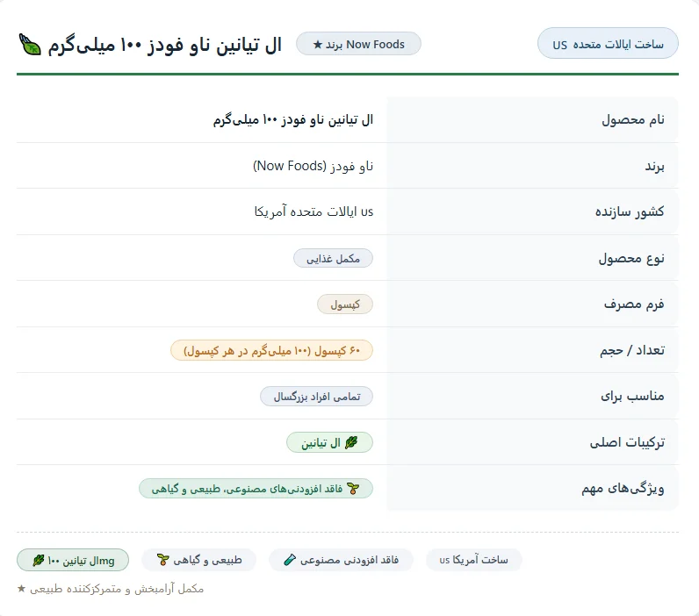Click the ال تیانین green ingredient chip
699x616 pixels.
pyautogui.click(x=329, y=443)
